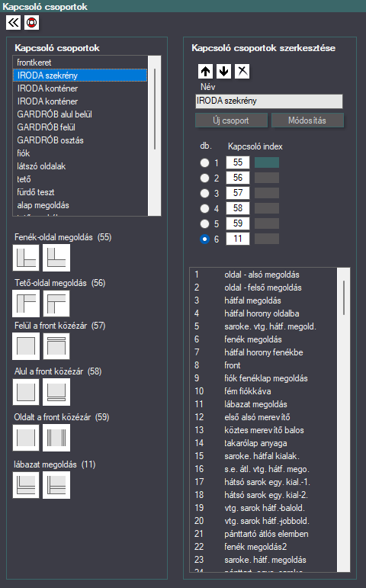Click teal color swatch beside index 55
The image size is (366, 588).
click(267, 162)
